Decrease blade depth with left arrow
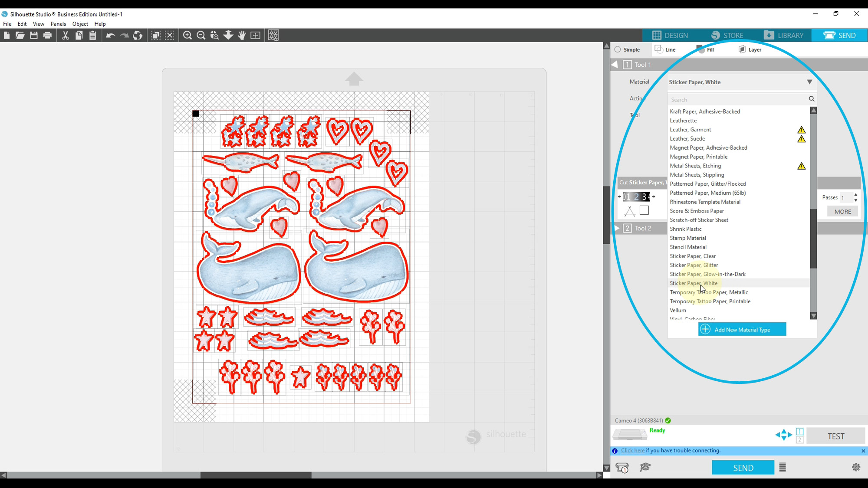Screen dimensions: 868x488 620,197
